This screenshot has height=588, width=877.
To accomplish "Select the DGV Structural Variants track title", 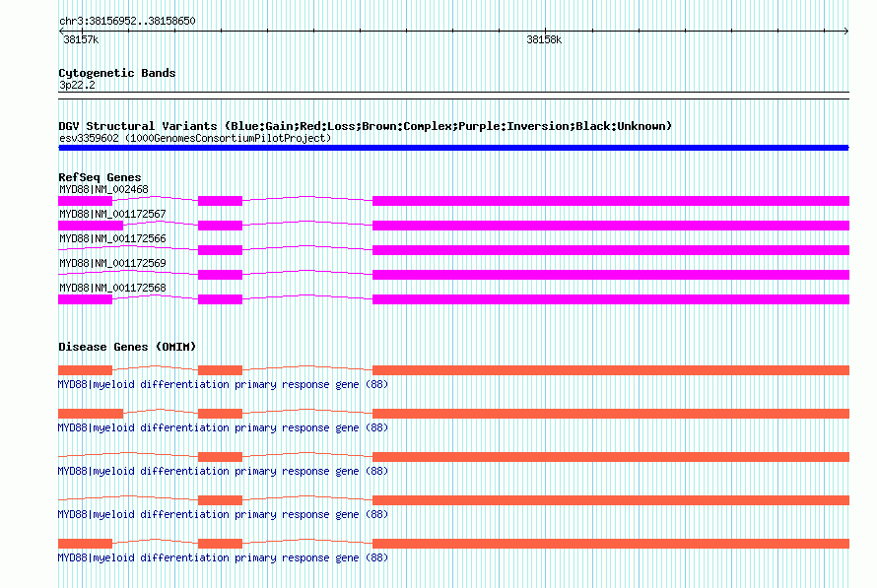I will [x=365, y=126].
